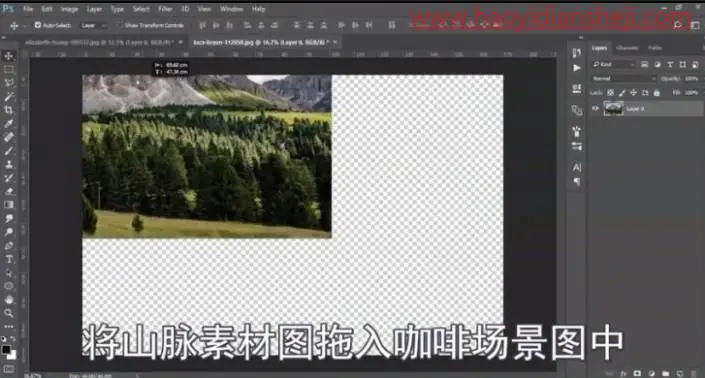Close the active document tab

click(335, 42)
